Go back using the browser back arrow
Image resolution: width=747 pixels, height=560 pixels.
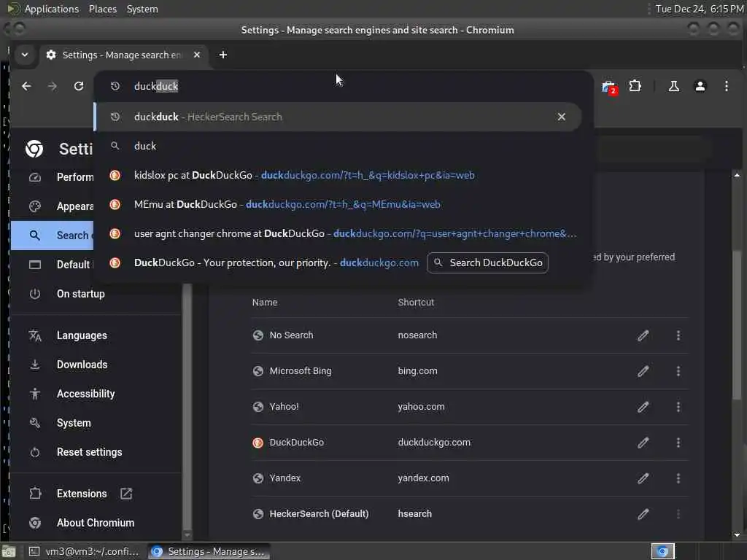[x=27, y=86]
